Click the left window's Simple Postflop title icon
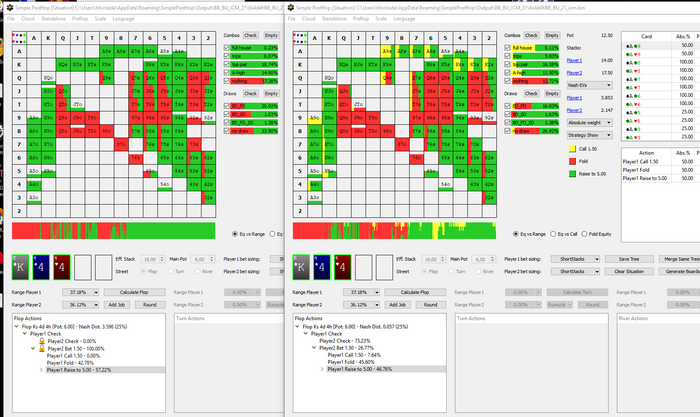700x417 pixels. pyautogui.click(x=10, y=8)
